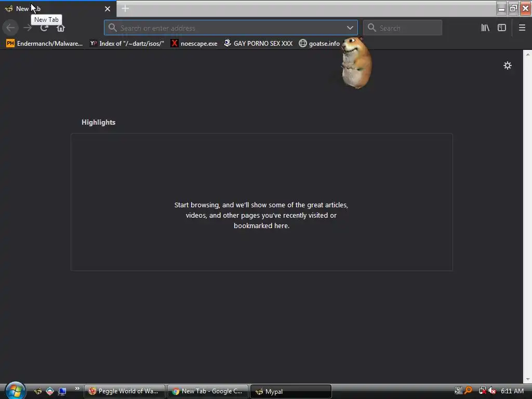Viewport: 532px width, 399px height.
Task: Open the home page
Action: click(x=61, y=28)
